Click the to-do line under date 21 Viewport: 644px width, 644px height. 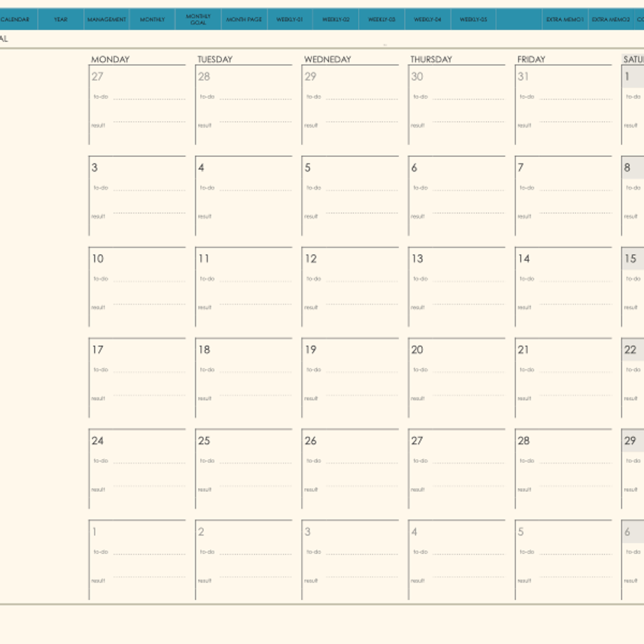(x=575, y=372)
